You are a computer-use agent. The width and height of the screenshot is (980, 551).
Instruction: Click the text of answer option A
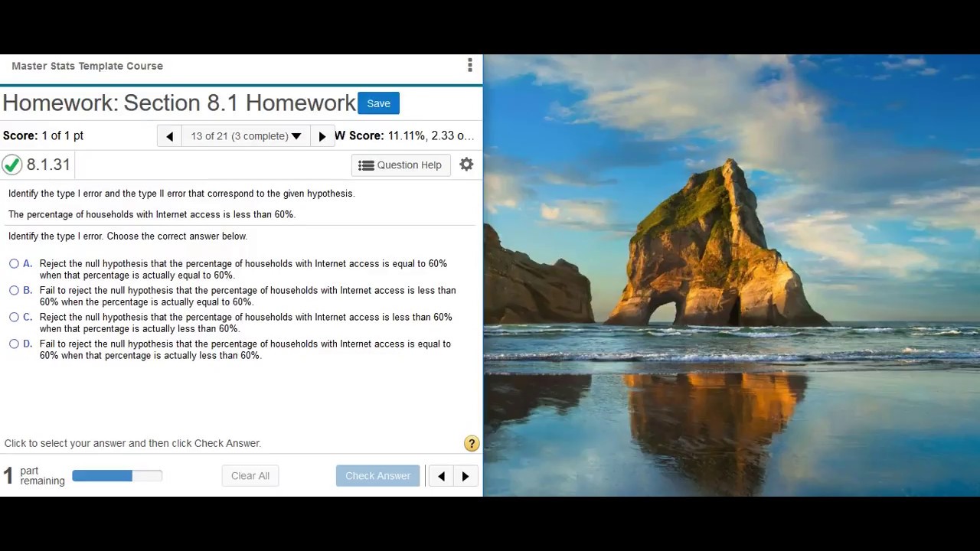tap(243, 269)
